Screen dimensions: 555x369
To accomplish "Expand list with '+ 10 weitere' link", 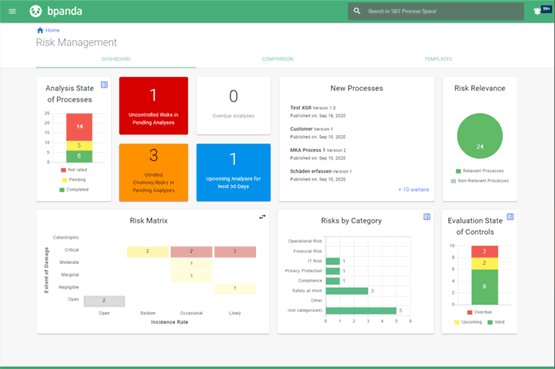I will (x=413, y=190).
